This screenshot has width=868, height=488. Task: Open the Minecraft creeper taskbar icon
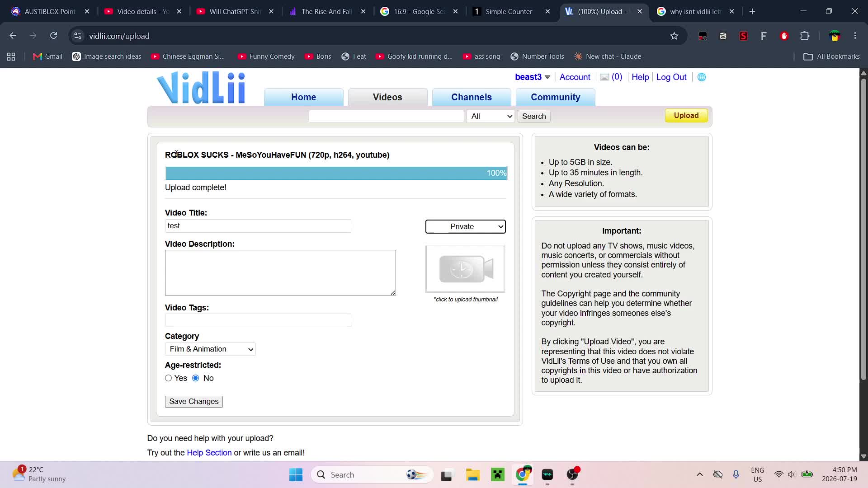click(x=498, y=474)
